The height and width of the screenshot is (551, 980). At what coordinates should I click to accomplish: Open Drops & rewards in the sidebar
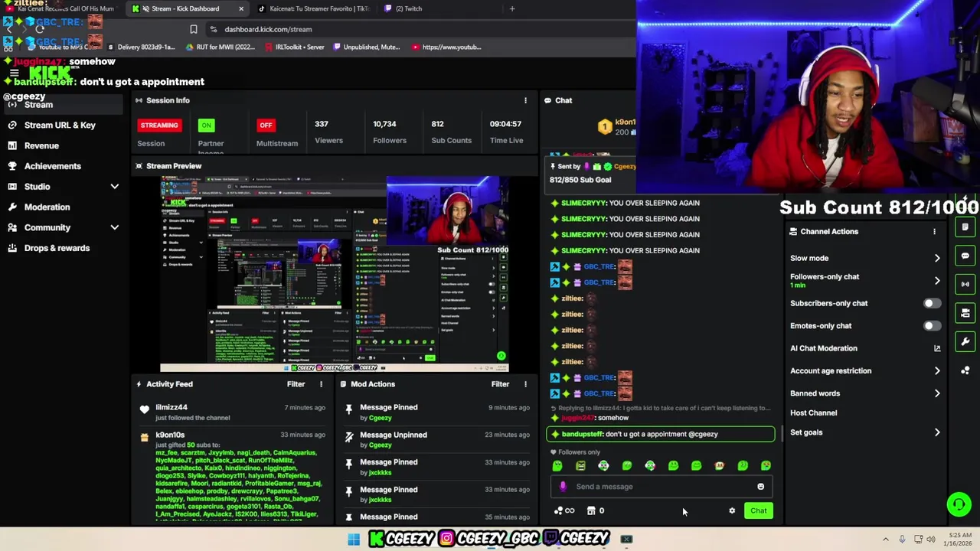coord(57,248)
